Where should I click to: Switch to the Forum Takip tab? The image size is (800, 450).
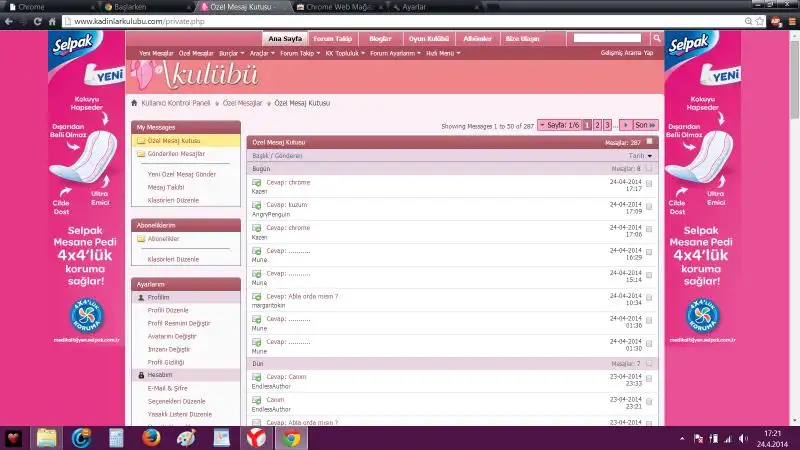pos(331,38)
